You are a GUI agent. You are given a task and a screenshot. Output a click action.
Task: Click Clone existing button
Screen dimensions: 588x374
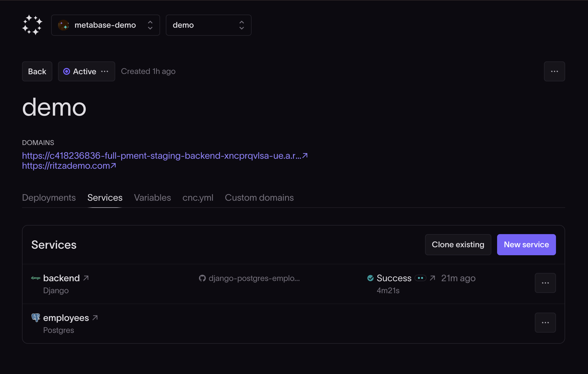point(458,245)
